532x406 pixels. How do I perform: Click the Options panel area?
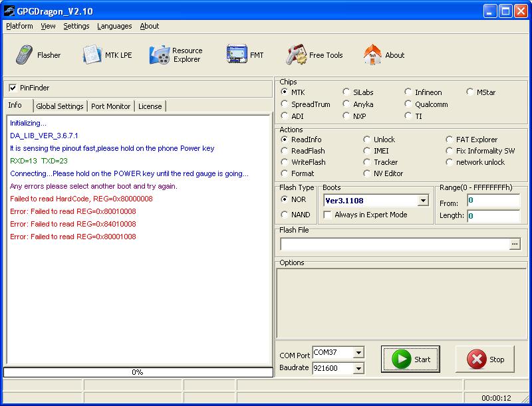[402, 303]
